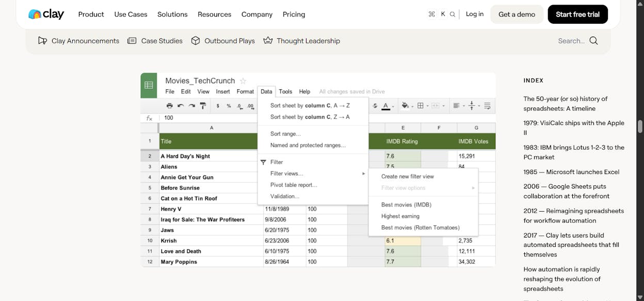Click the decrease decimal places icon
The image size is (644, 301).
[239, 106]
